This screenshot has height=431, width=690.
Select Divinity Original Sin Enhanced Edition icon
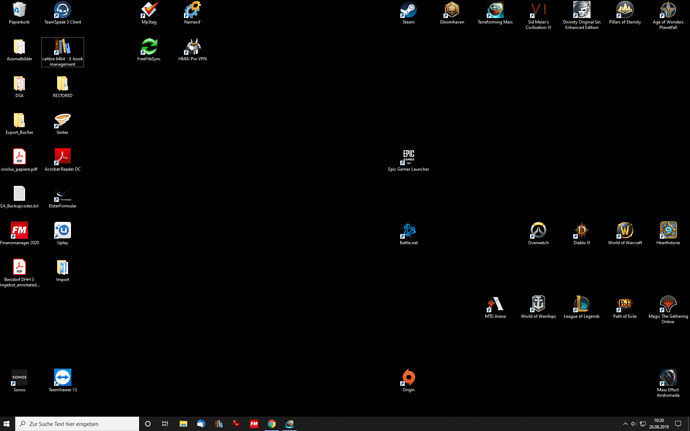(581, 15)
